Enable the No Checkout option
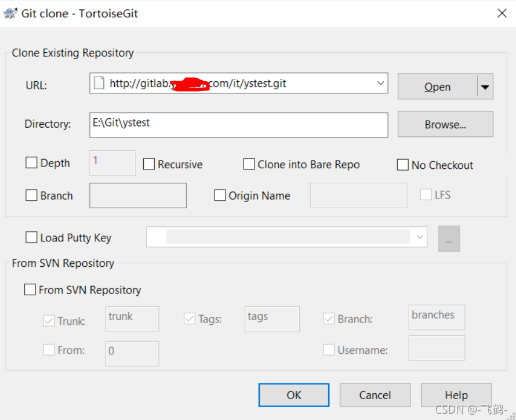This screenshot has width=516, height=420. [x=402, y=165]
